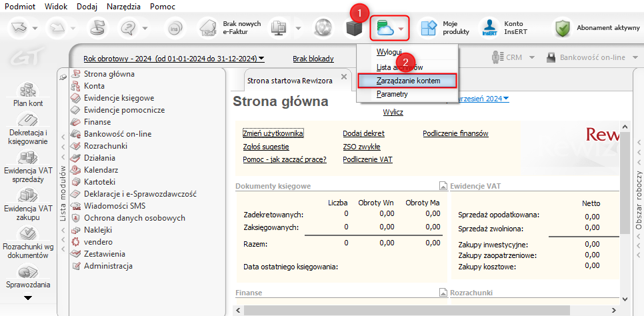Click the Brak blokady link
This screenshot has height=316, width=644.
pos(313,59)
